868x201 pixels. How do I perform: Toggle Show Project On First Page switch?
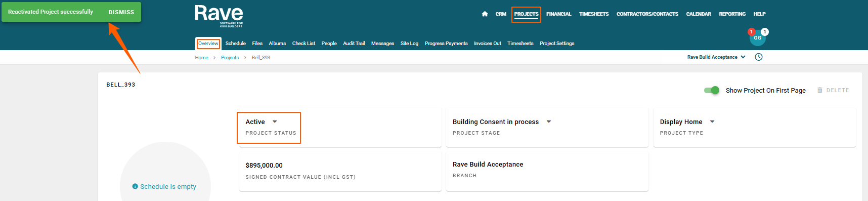712,90
